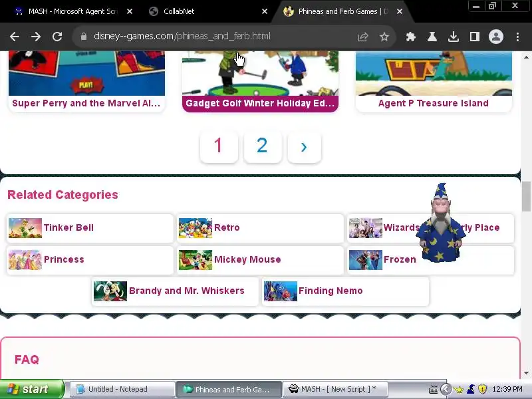Open the Downloads icon

point(454,37)
